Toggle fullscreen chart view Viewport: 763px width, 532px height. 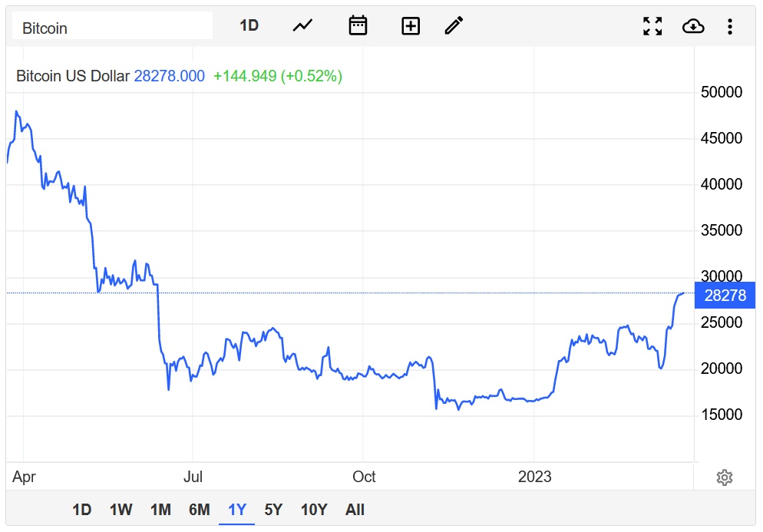[x=652, y=26]
